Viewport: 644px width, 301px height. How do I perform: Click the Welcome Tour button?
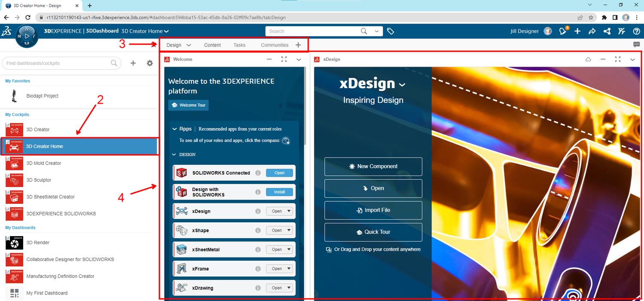188,105
